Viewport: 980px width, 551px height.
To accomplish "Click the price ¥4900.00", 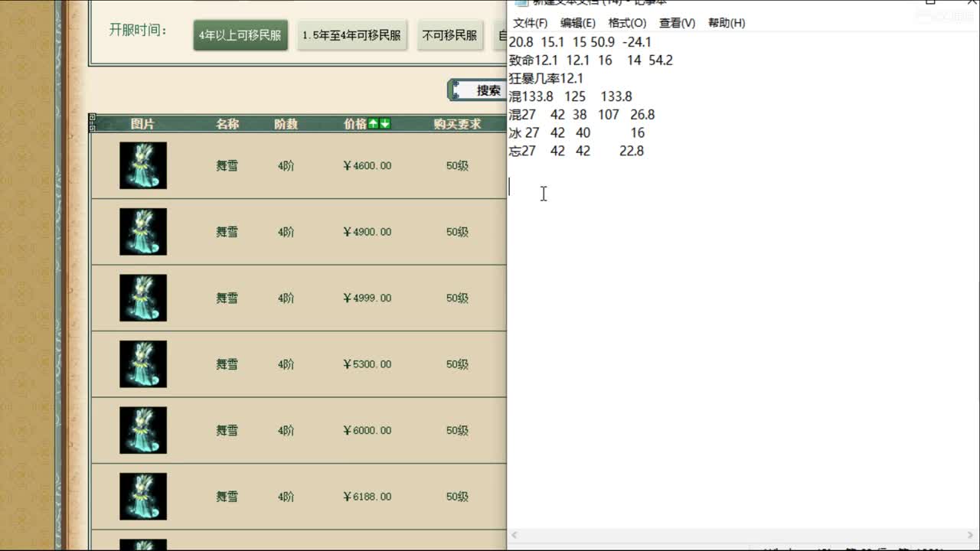I will pyautogui.click(x=367, y=232).
